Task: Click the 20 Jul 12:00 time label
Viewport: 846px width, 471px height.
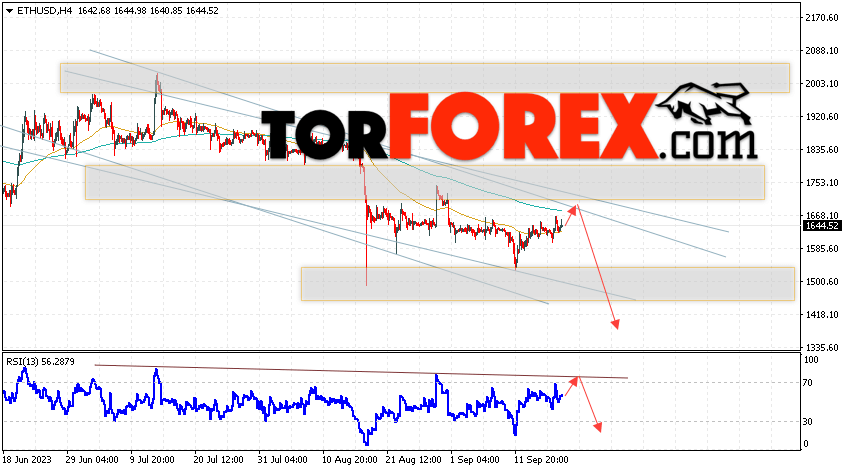Action: (219, 460)
